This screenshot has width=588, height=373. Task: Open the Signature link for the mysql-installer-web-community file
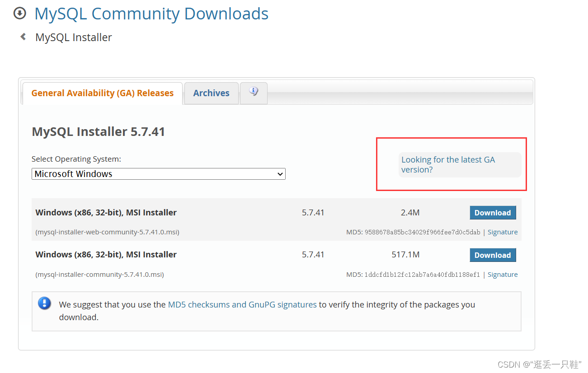(x=503, y=232)
